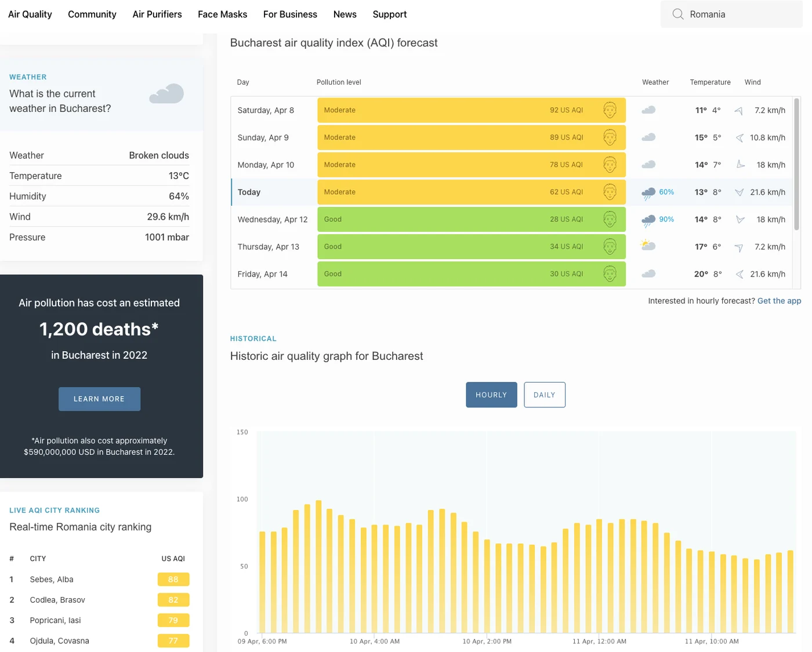Click the wind direction arrow for Sunday, Apr 9
The width and height of the screenshot is (812, 652).
click(x=739, y=138)
